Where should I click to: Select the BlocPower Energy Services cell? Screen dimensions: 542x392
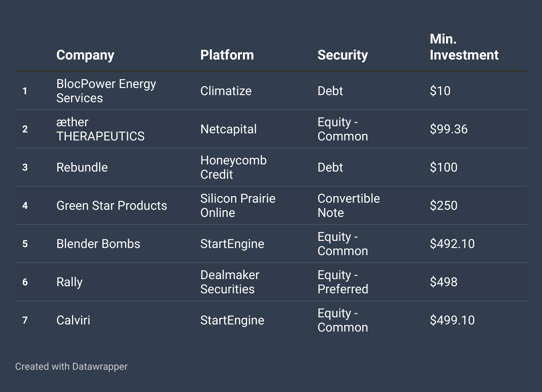click(106, 91)
